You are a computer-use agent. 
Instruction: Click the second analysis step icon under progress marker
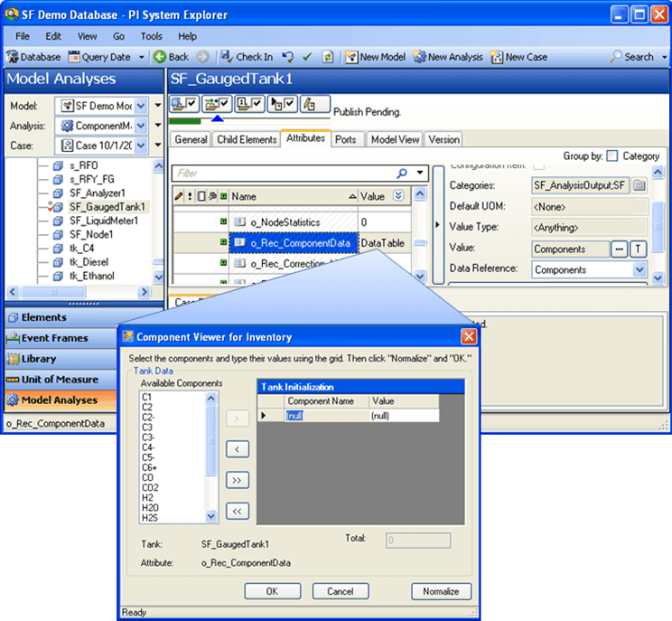[217, 104]
